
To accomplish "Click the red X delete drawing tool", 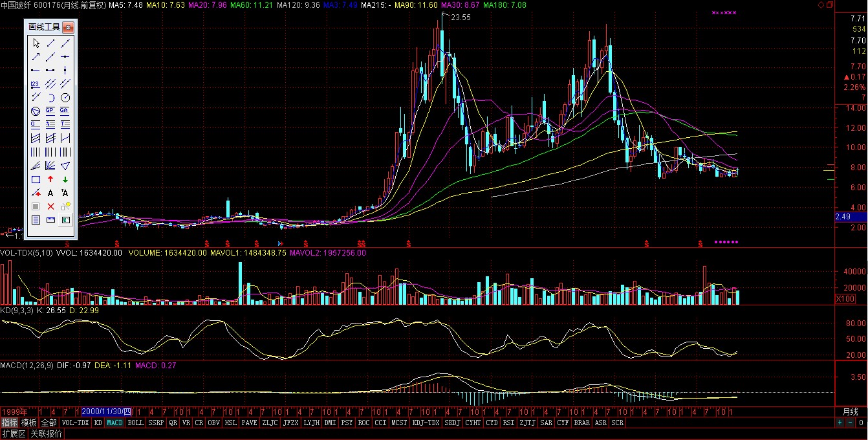I will tap(50, 206).
